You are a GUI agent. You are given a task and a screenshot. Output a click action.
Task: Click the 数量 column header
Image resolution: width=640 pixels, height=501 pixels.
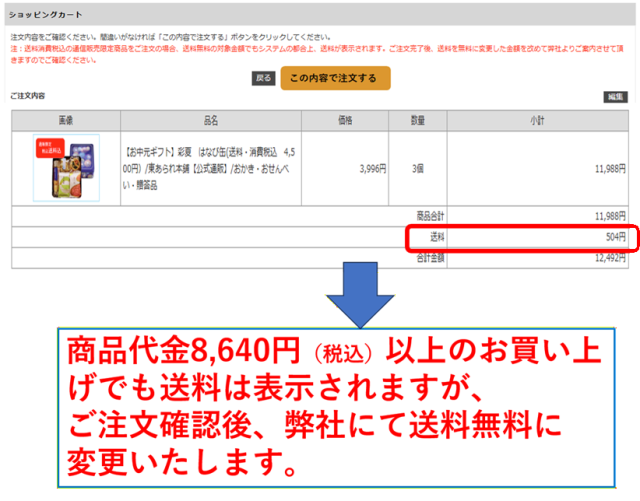(418, 120)
